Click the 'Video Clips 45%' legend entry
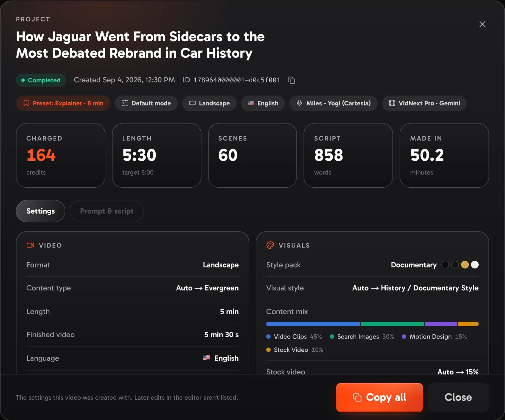 pos(294,337)
